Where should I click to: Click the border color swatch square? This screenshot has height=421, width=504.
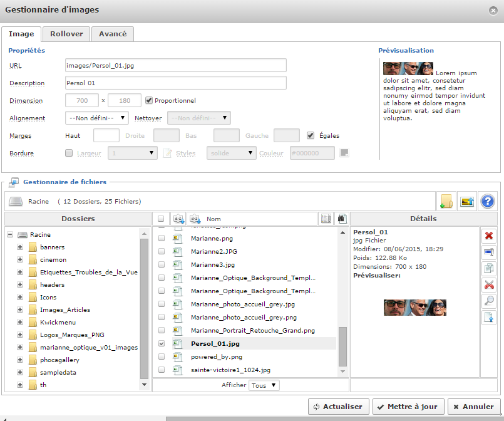click(x=344, y=153)
